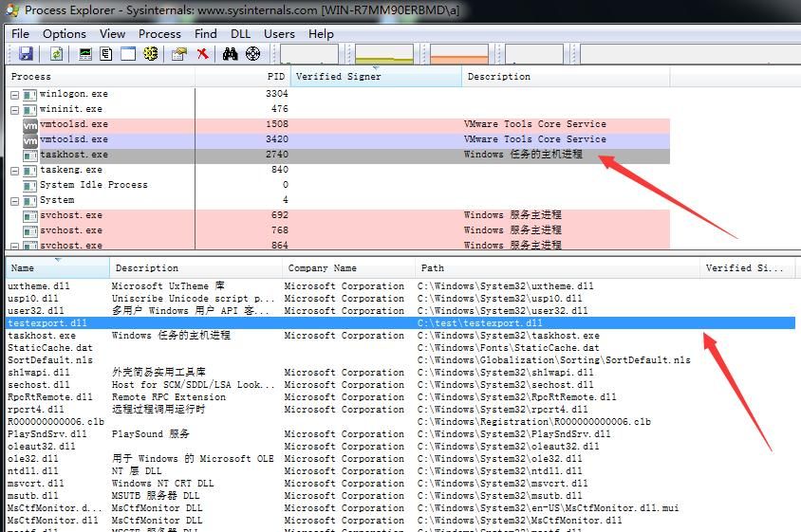Toggle the lower pane window icon

(128, 54)
